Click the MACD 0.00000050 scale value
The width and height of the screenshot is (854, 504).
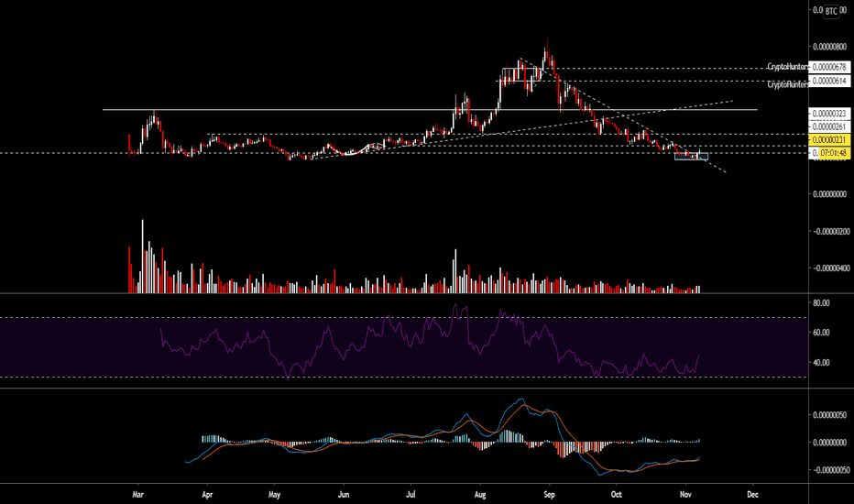pyautogui.click(x=829, y=415)
